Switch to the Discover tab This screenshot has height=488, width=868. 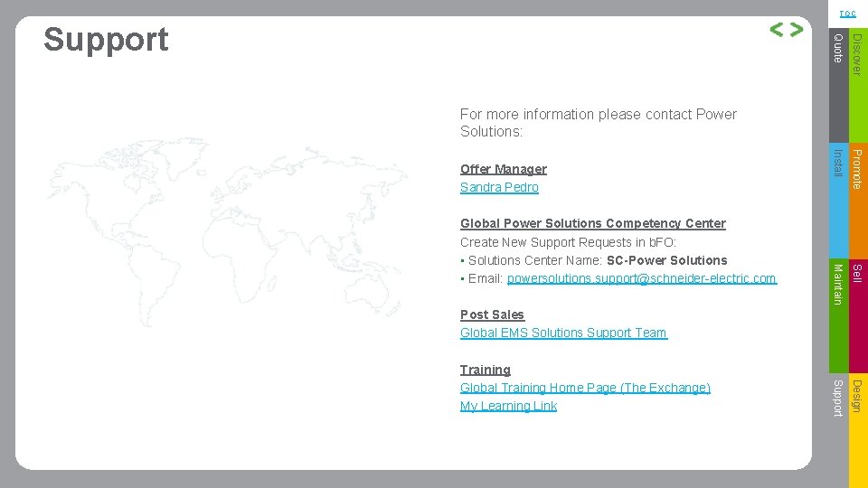[858, 85]
